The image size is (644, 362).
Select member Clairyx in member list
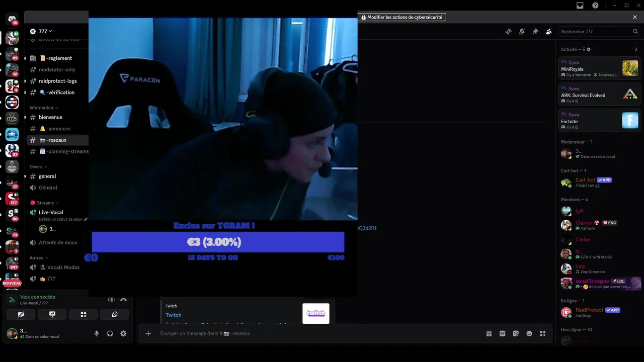(600, 225)
